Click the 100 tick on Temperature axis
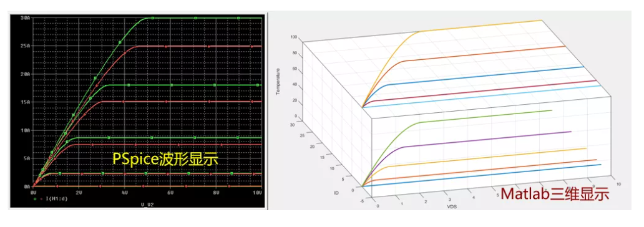The width and height of the screenshot is (644, 227). tap(294, 37)
